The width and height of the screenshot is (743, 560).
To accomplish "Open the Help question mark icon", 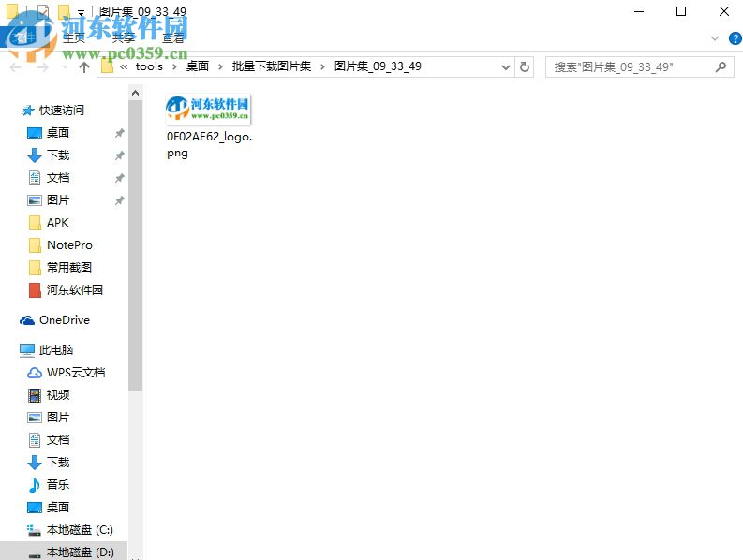I will pyautogui.click(x=736, y=38).
